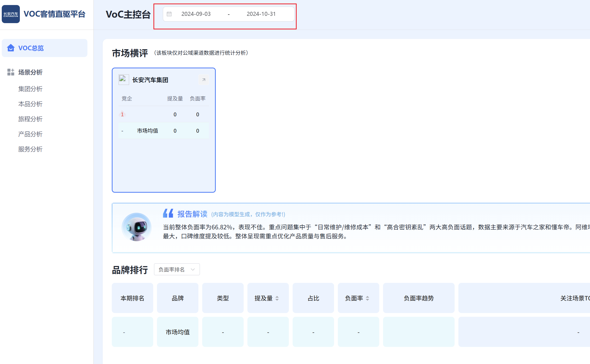Go to 旅程分析 menu item
This screenshot has width=590, height=364.
[30, 119]
